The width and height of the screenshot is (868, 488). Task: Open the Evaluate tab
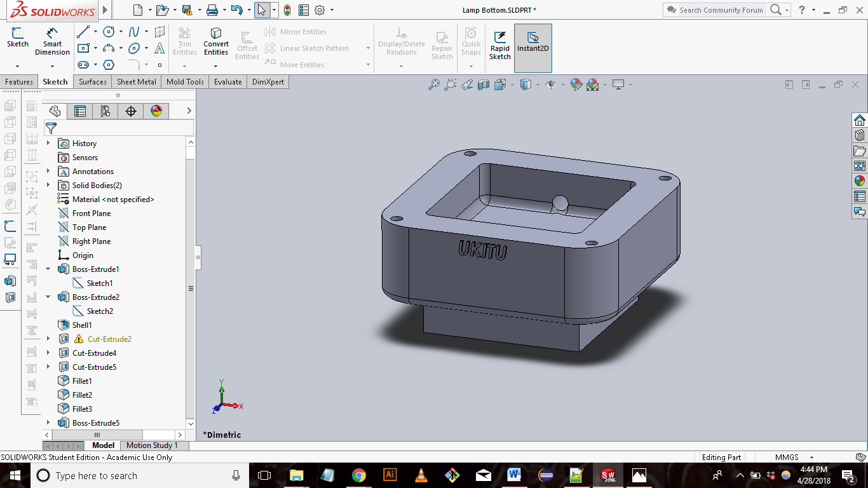click(x=227, y=82)
